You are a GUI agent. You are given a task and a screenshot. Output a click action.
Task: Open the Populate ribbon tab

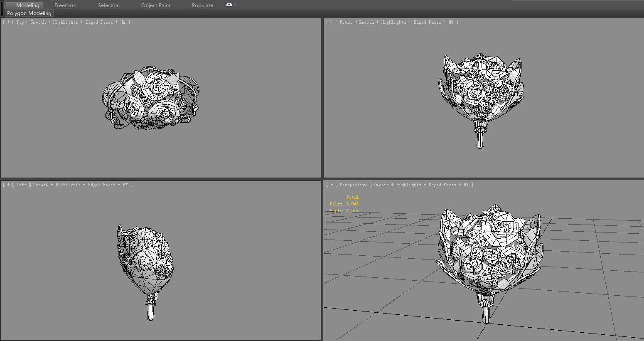(x=202, y=5)
